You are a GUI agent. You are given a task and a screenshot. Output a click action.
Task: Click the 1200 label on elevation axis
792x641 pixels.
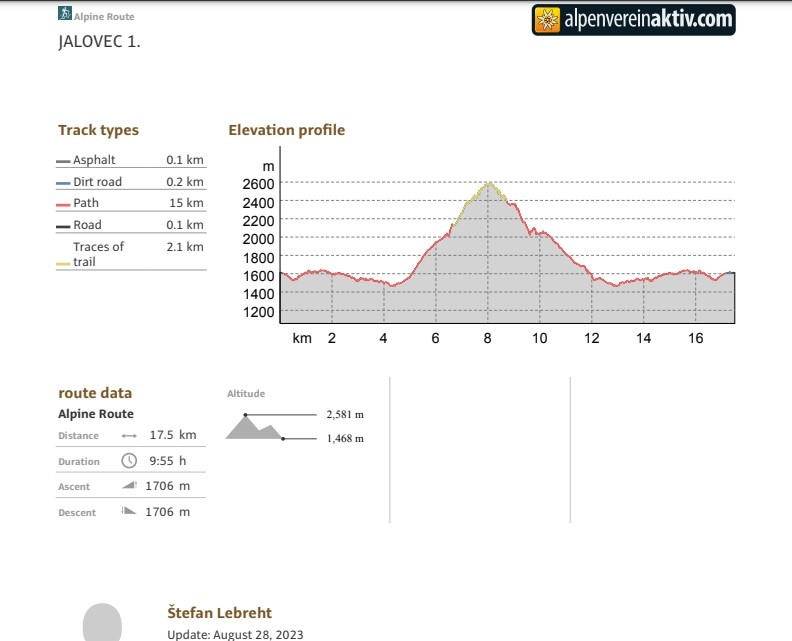(x=258, y=312)
